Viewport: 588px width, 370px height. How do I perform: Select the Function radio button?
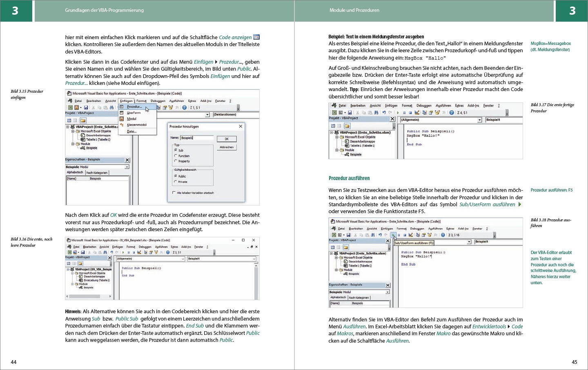[176, 156]
